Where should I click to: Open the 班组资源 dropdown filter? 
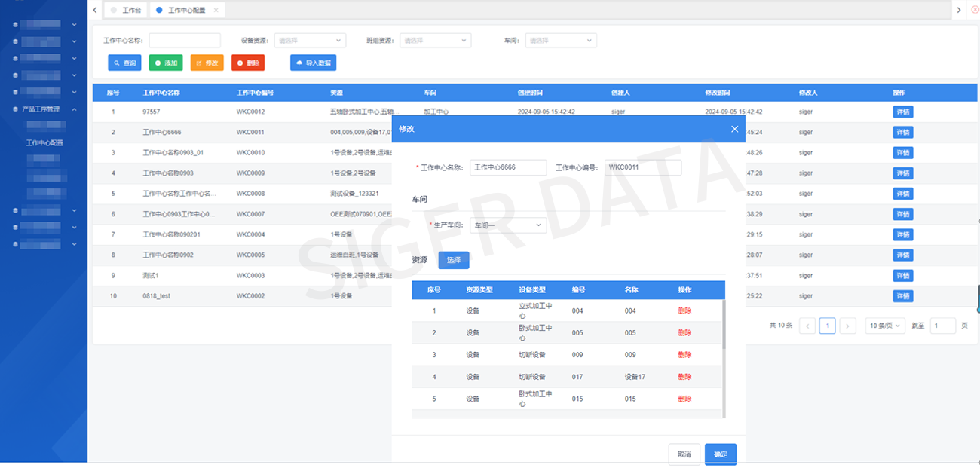point(436,41)
